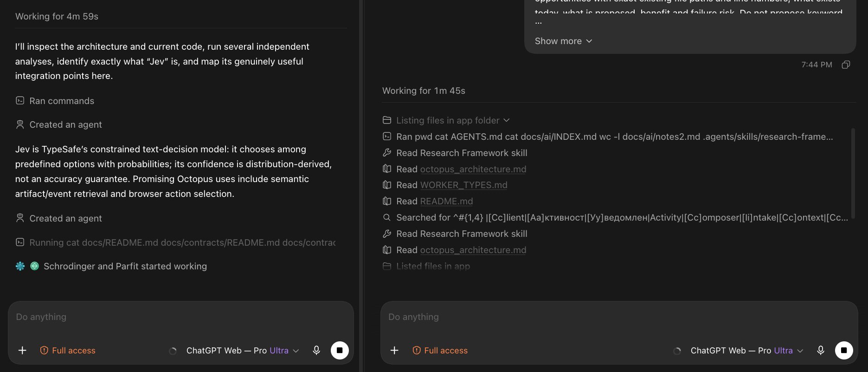Screen dimensions: 868x372
Task: Open Full access permissions in the right composer
Action: (440, 351)
